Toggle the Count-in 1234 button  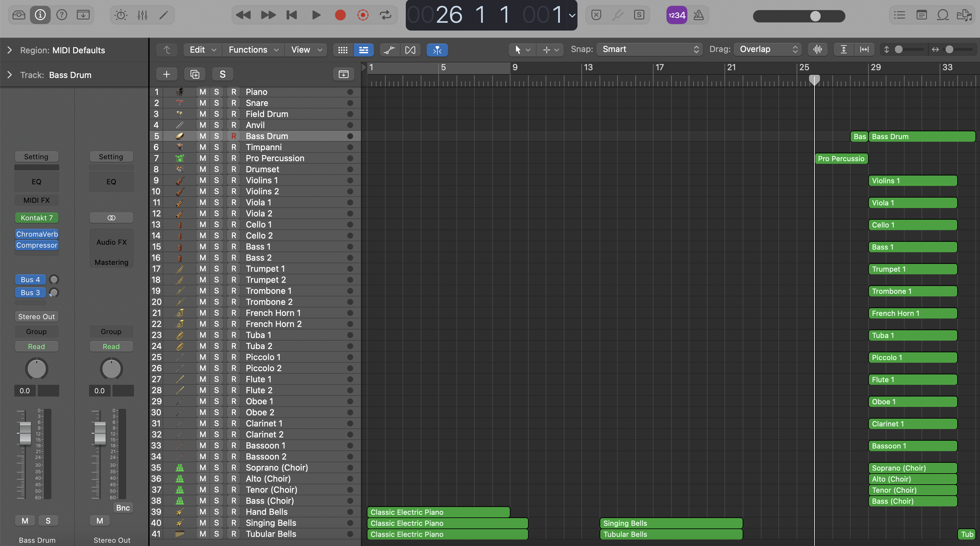(x=677, y=15)
